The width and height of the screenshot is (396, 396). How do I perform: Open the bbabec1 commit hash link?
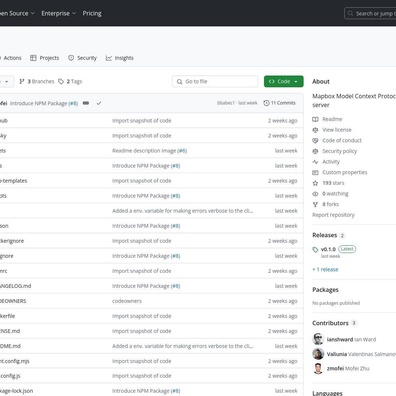pos(226,103)
